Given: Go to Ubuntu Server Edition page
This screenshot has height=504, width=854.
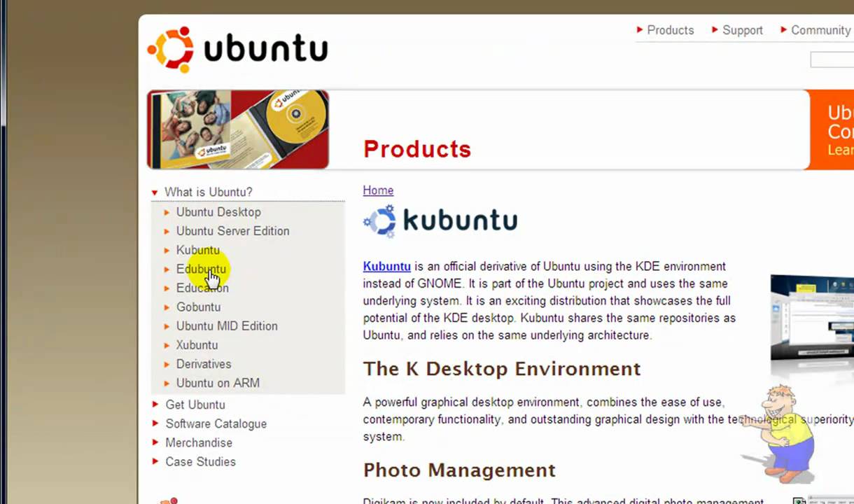Looking at the screenshot, I should 232,231.
